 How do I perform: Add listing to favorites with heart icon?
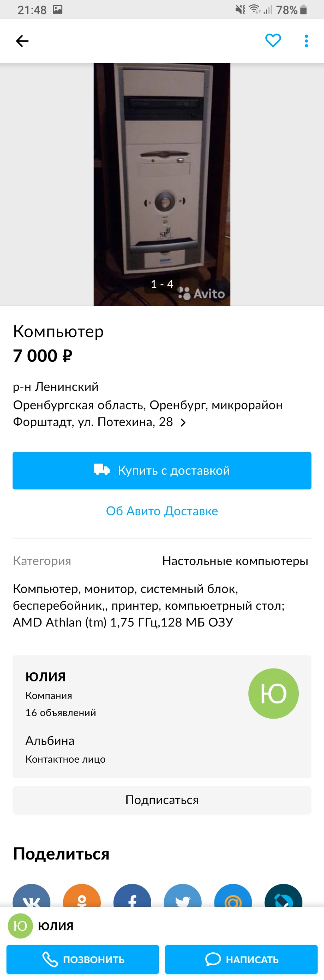tap(273, 40)
